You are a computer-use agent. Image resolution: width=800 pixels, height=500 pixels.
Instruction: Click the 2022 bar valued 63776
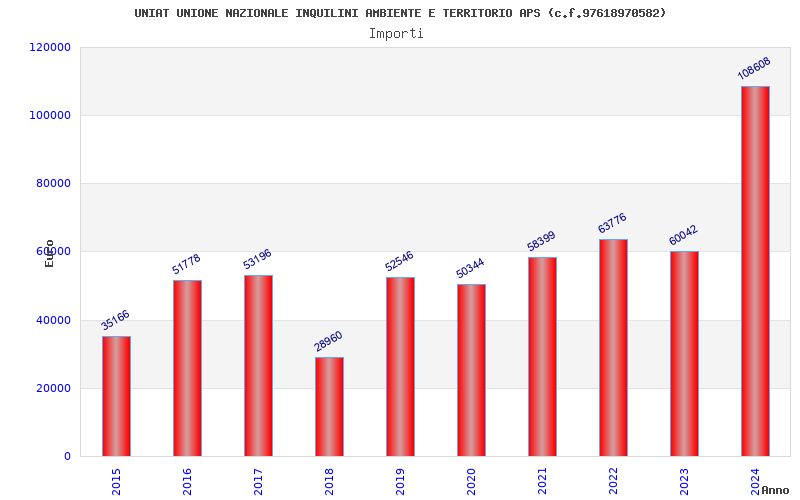tap(613, 347)
